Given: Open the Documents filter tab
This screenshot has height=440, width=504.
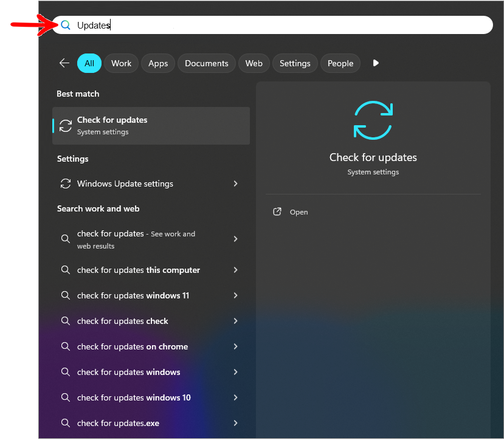Looking at the screenshot, I should [206, 63].
